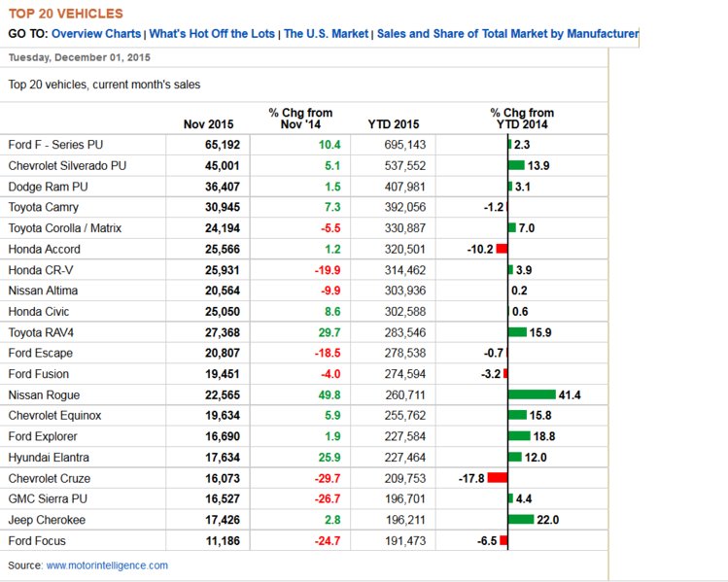The height and width of the screenshot is (582, 728).
Task: Click Dodge Ram YTD value 407,981
Action: [405, 187]
